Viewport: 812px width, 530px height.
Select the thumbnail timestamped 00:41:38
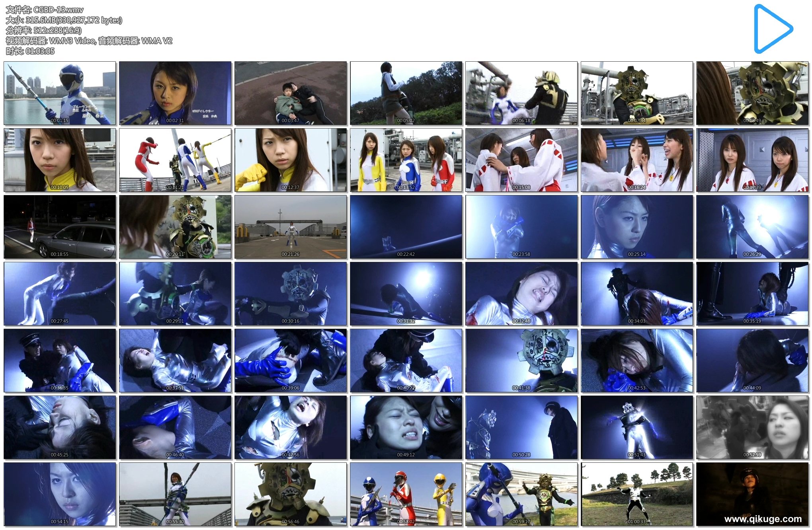(521, 360)
